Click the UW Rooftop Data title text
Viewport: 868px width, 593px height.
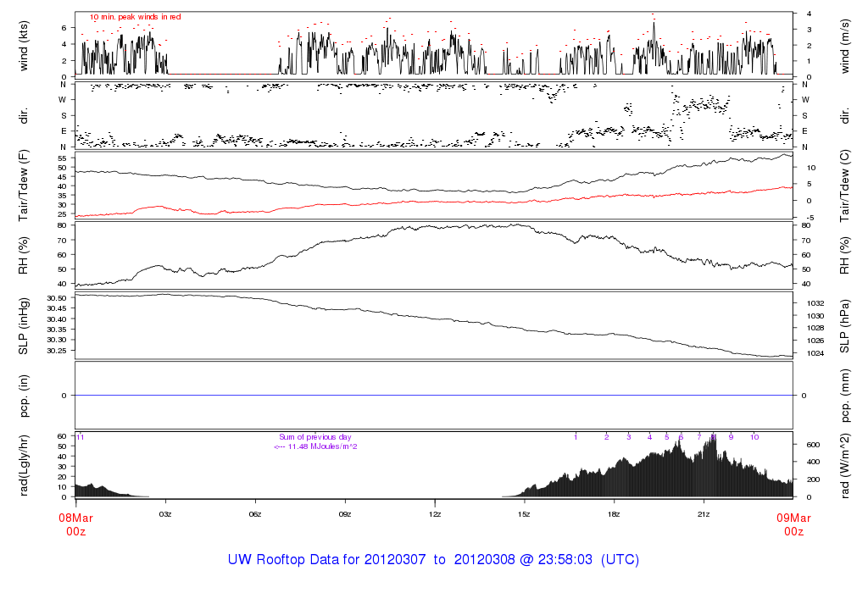click(433, 560)
